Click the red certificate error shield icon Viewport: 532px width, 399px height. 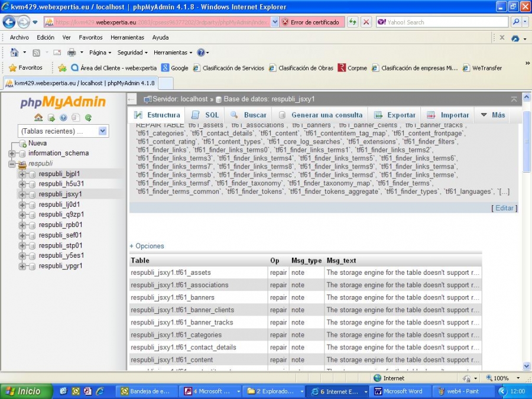pos(286,22)
